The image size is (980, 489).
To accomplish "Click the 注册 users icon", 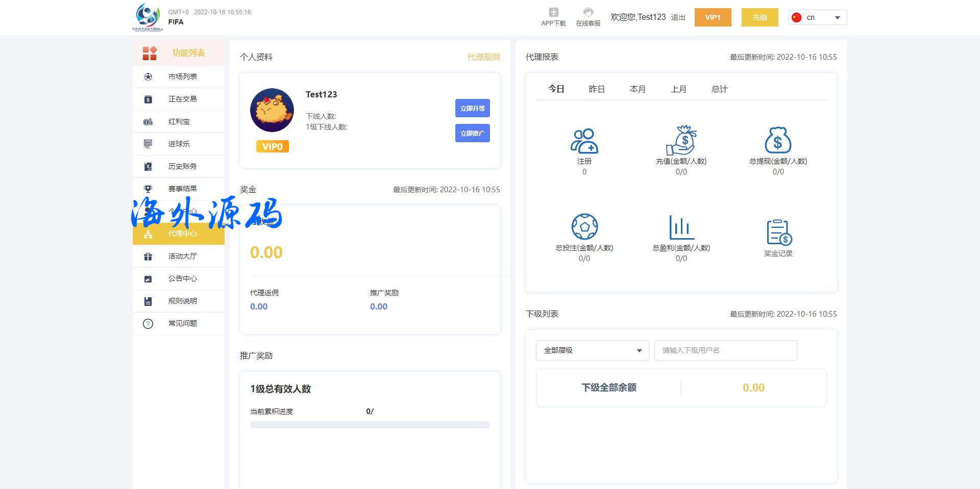I will (584, 141).
